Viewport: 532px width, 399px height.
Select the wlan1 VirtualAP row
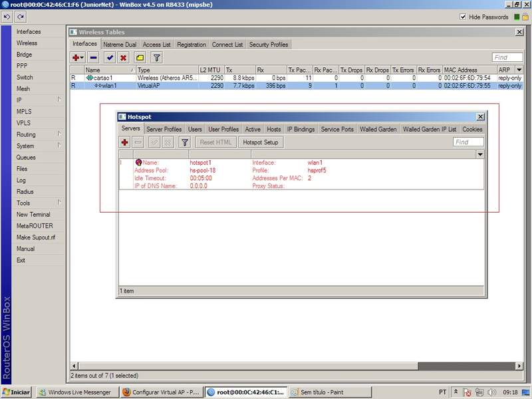[x=296, y=86]
